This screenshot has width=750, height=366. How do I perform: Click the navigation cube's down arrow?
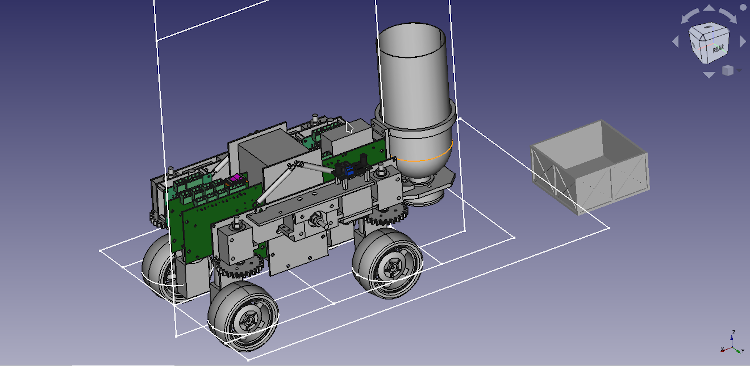[x=709, y=74]
